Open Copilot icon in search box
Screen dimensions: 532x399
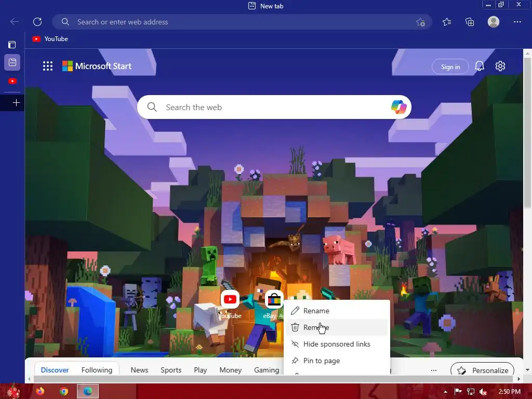(398, 107)
